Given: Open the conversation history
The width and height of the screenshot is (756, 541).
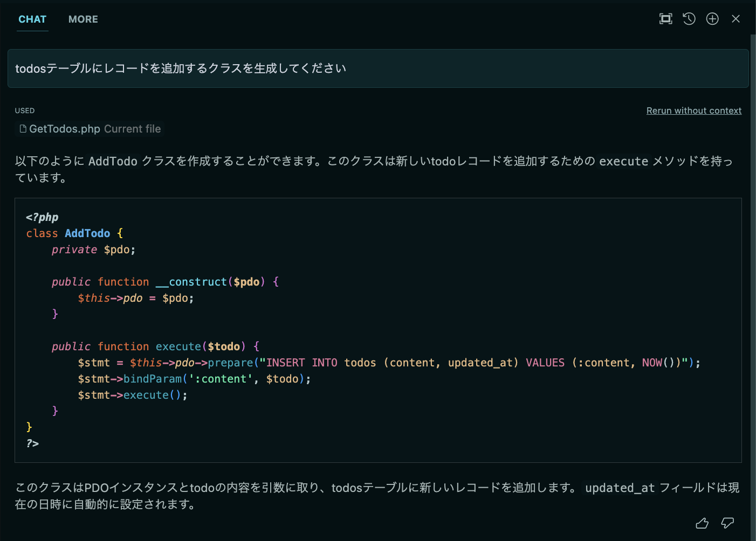Looking at the screenshot, I should [689, 18].
